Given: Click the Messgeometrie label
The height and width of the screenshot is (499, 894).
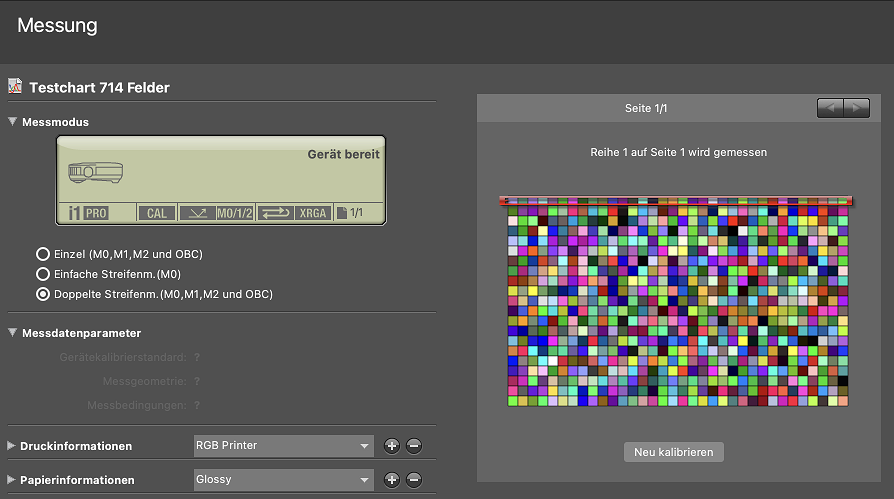Looking at the screenshot, I should click(x=144, y=381).
